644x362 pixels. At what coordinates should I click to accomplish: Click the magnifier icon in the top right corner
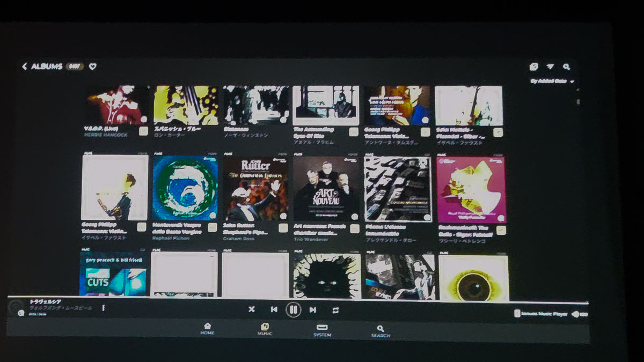566,67
